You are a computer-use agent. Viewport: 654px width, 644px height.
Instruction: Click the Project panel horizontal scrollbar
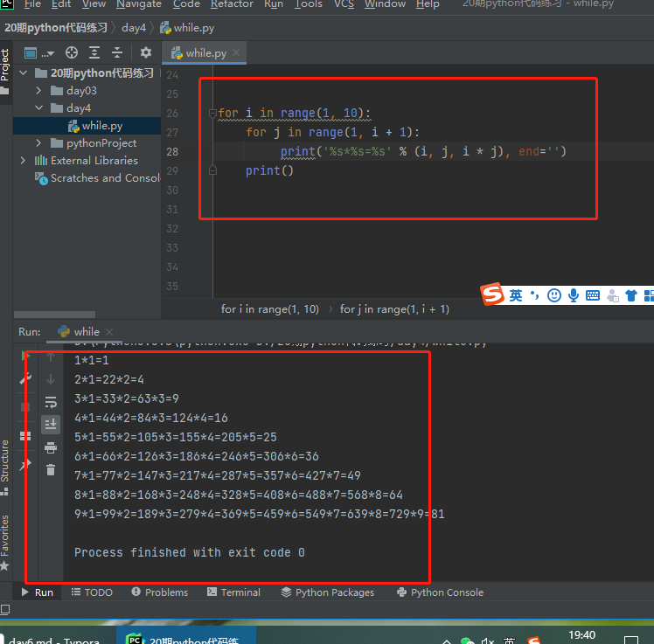coord(54,315)
